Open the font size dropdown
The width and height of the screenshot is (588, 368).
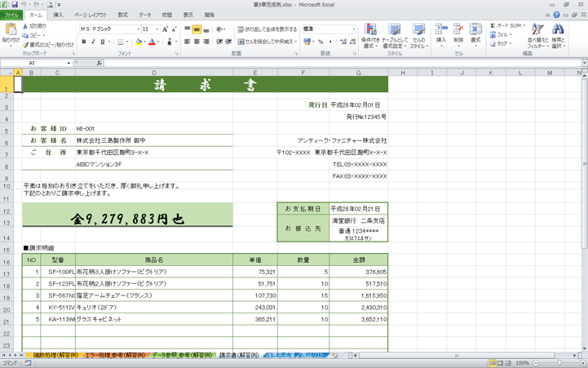[x=157, y=29]
